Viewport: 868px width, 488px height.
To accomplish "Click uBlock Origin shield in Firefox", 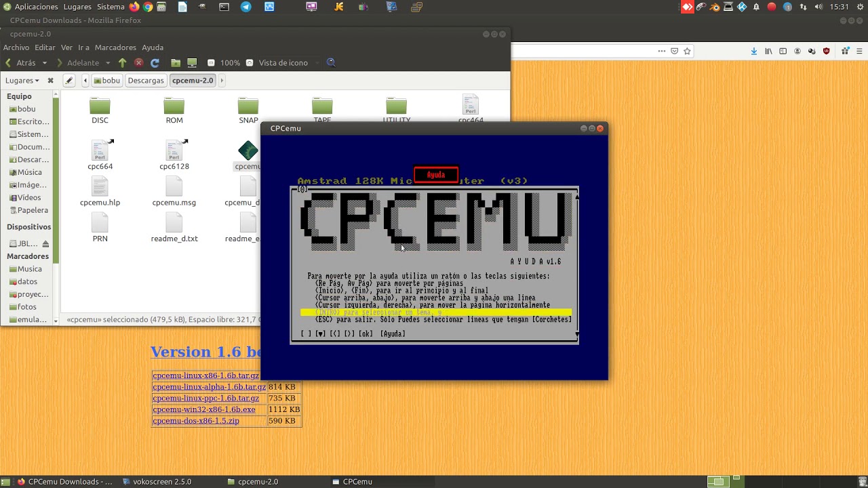I will tap(826, 51).
